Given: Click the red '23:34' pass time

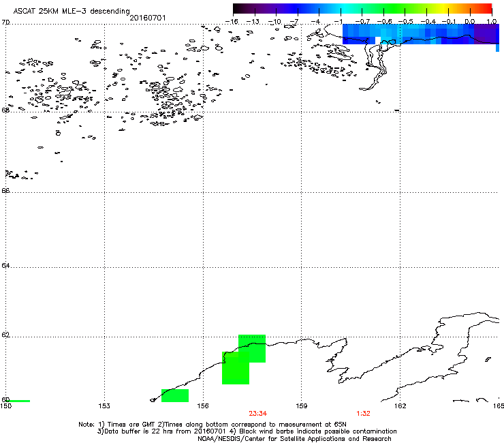Looking at the screenshot, I should [257, 414].
